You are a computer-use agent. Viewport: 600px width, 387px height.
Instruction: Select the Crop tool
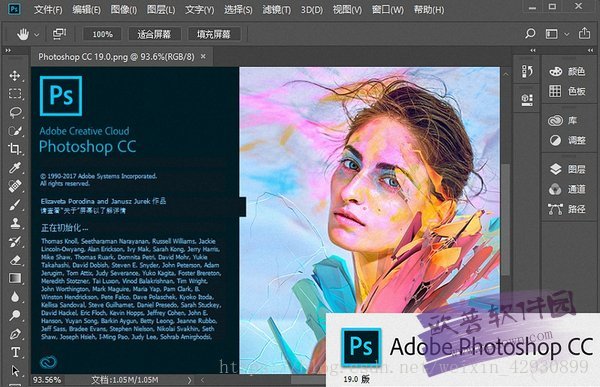click(15, 149)
